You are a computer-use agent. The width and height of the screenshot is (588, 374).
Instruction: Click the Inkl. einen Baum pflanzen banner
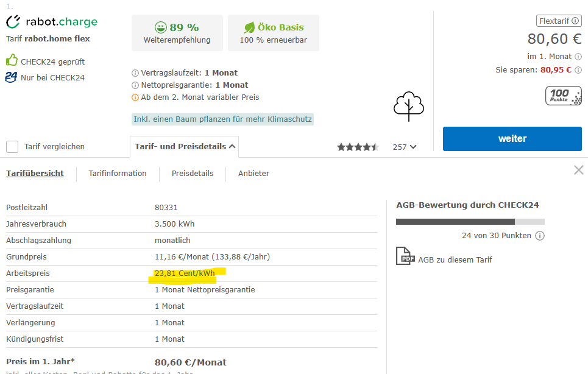[223, 119]
